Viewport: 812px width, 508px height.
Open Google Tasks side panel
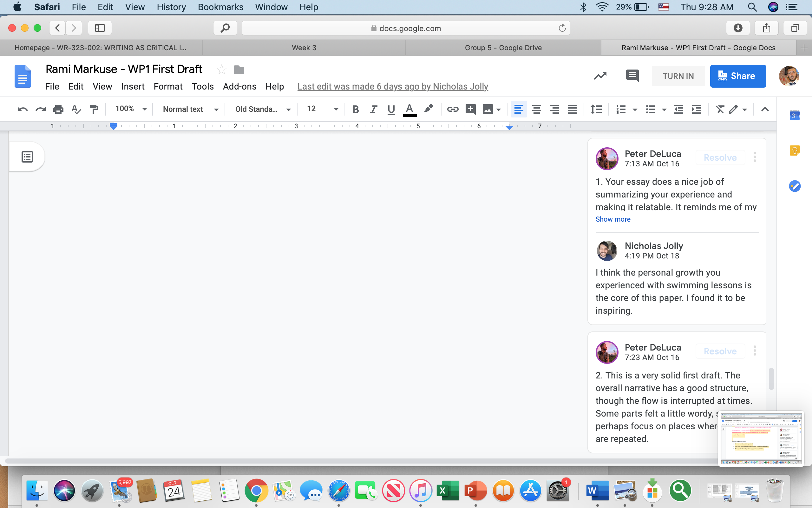795,186
